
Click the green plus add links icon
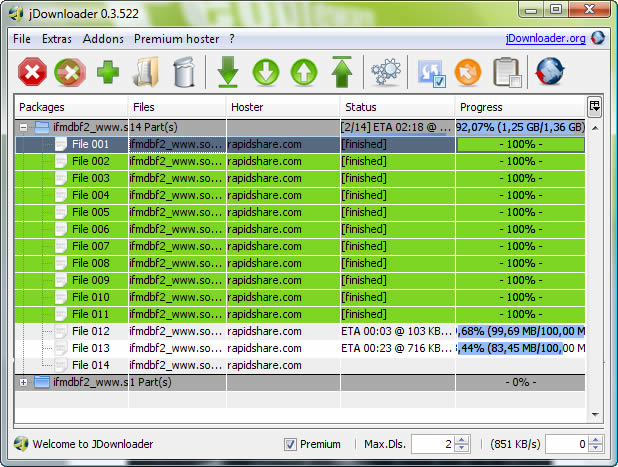point(108,72)
